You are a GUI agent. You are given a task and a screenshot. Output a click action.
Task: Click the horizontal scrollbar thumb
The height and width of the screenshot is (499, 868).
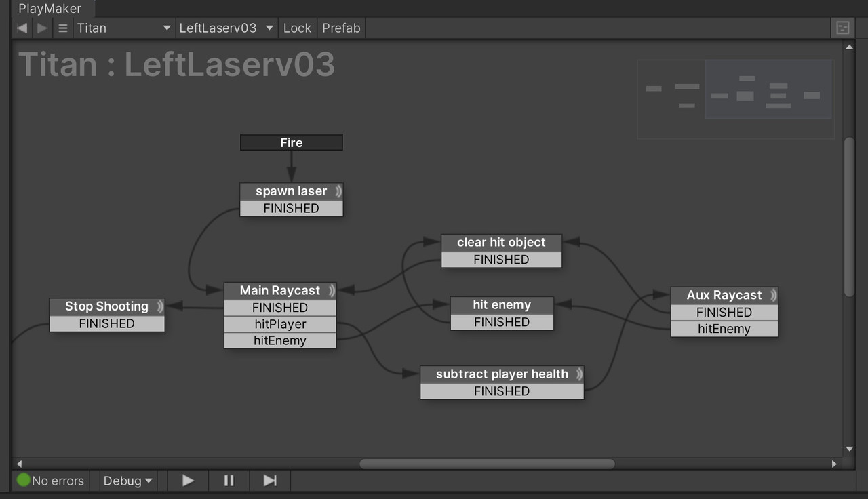(x=487, y=464)
